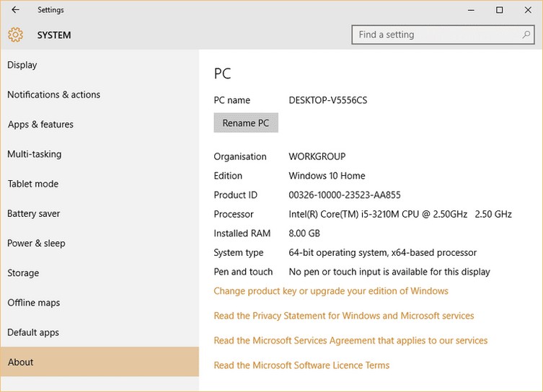Click the Product ID 00326-10000-23523-AA855
Screen dimensions: 543x392
coord(345,195)
